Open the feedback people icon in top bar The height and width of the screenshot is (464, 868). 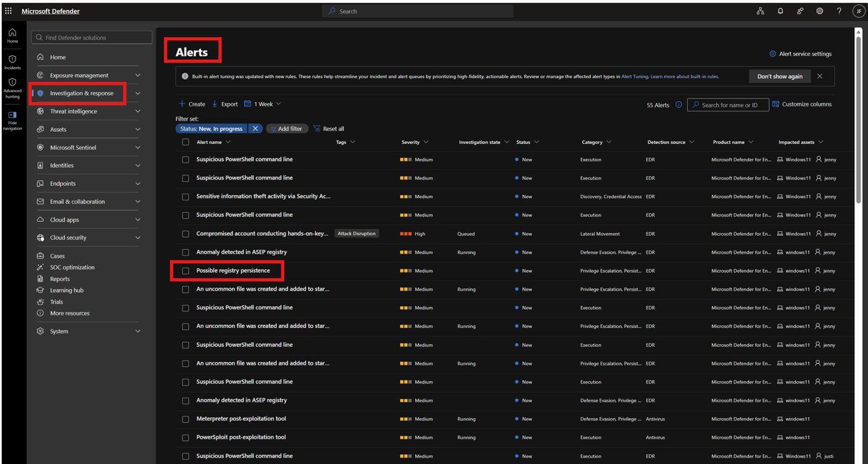tap(800, 11)
